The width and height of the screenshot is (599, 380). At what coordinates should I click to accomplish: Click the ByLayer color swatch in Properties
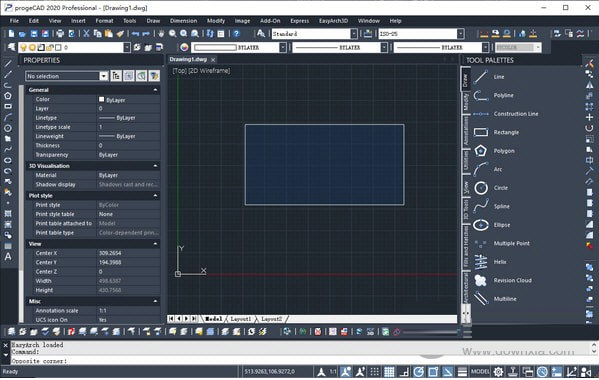pyautogui.click(x=101, y=99)
